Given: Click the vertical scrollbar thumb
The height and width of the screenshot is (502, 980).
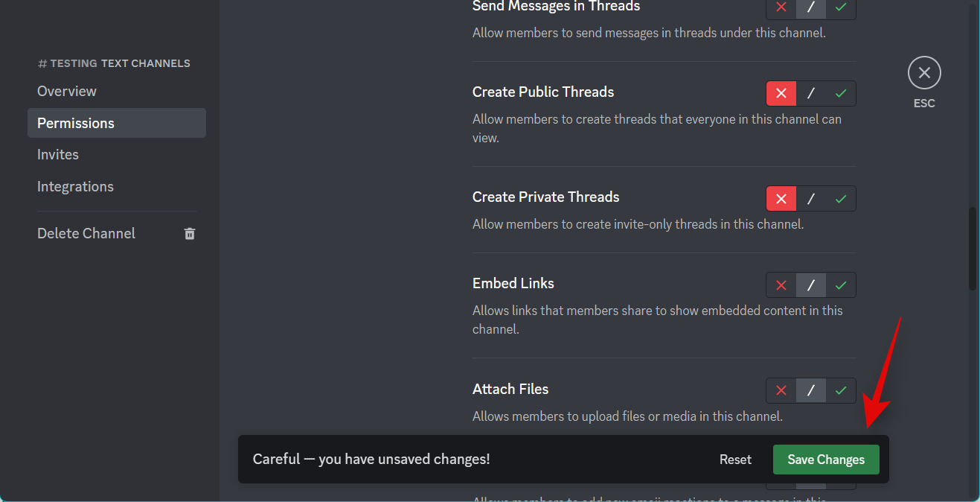Looking at the screenshot, I should [x=972, y=249].
